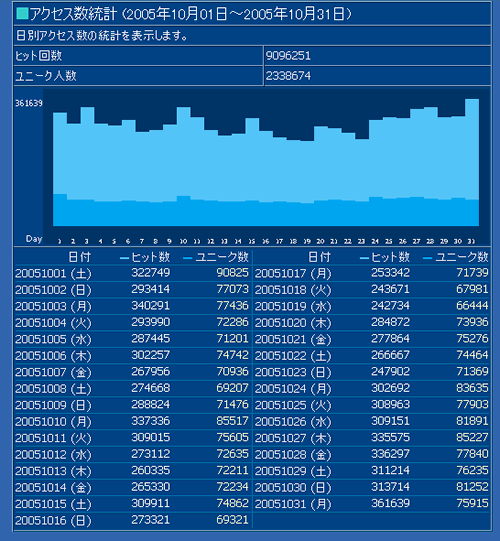This screenshot has height=541, width=500.
Task: Click the tall bar for day 31 in chart
Action: [472, 162]
